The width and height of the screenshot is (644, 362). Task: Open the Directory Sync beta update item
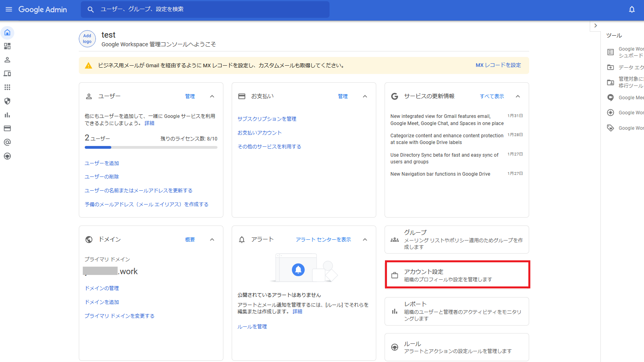456,158
